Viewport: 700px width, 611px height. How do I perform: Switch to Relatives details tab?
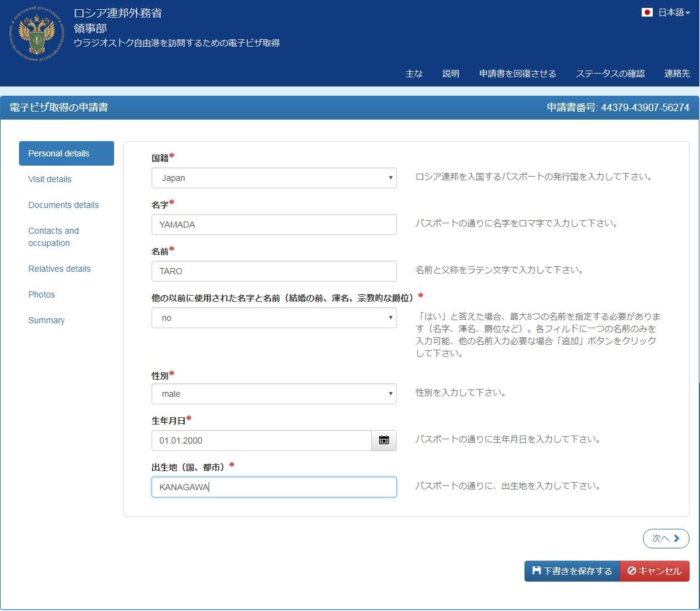pyautogui.click(x=59, y=269)
